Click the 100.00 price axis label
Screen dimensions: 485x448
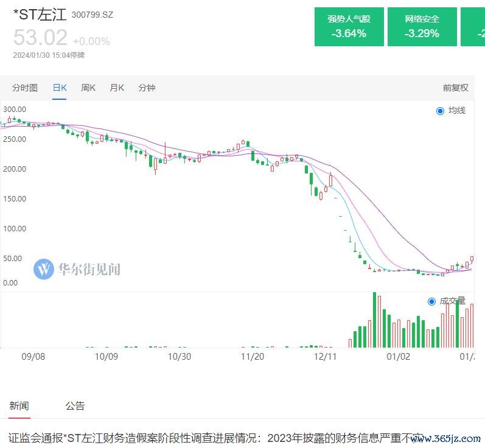pyautogui.click(x=15, y=229)
